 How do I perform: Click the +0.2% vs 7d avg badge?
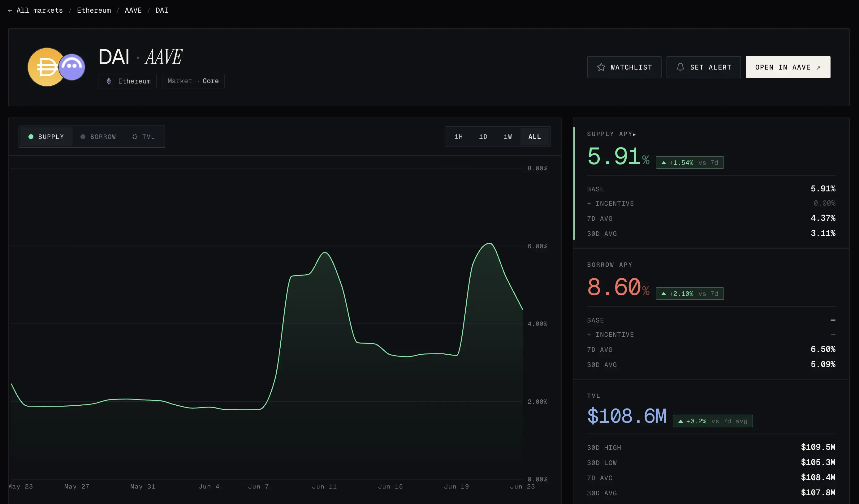pyautogui.click(x=713, y=421)
